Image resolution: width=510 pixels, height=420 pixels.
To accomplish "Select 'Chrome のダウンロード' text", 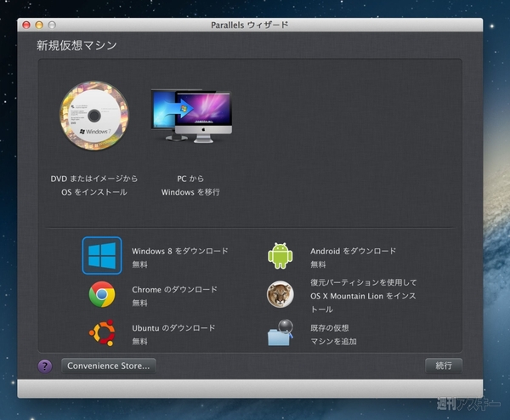I will tap(174, 290).
